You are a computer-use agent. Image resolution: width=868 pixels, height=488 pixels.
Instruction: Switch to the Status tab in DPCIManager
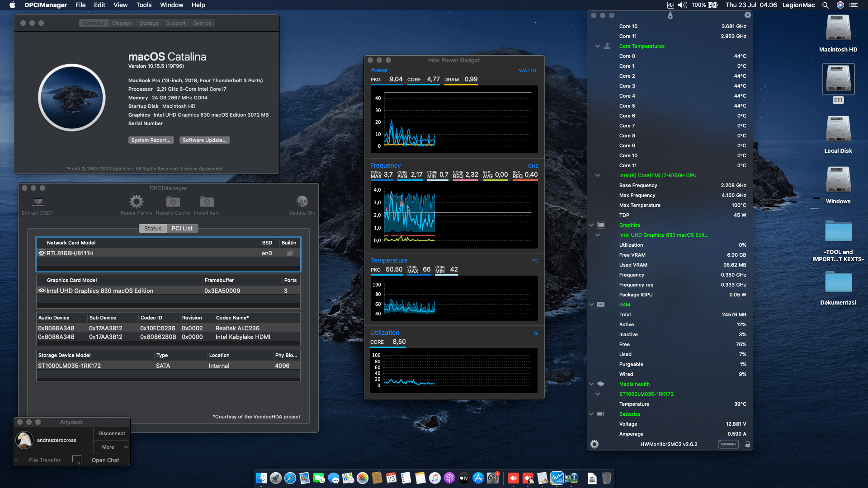(153, 228)
